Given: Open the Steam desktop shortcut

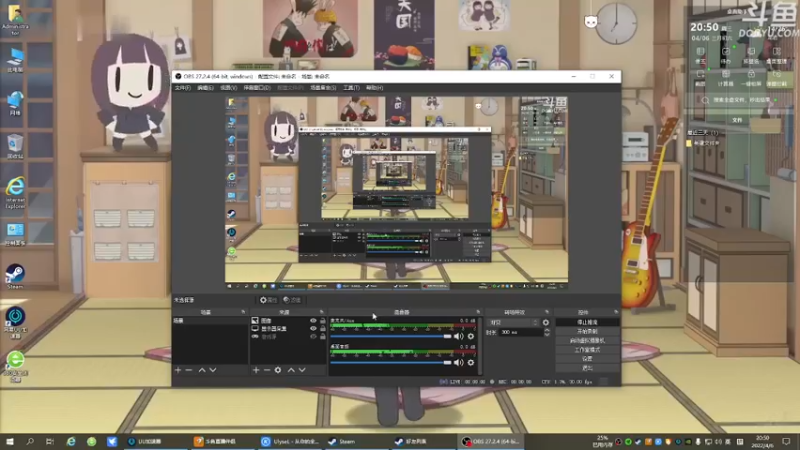Looking at the screenshot, I should (x=15, y=277).
